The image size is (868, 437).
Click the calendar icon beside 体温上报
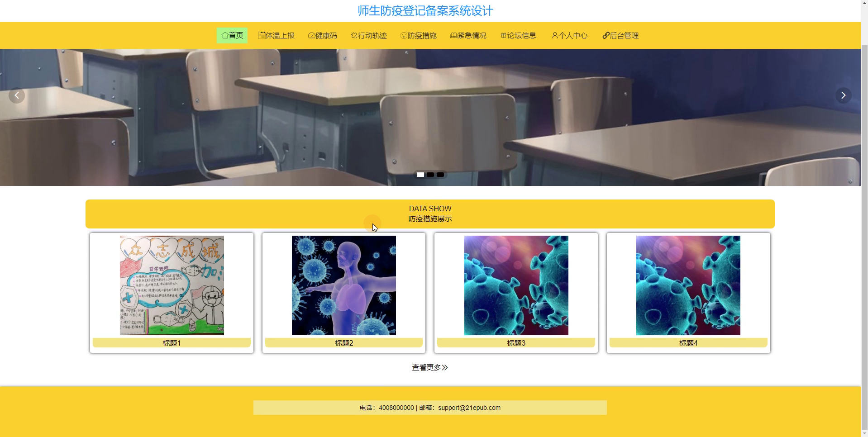click(262, 35)
